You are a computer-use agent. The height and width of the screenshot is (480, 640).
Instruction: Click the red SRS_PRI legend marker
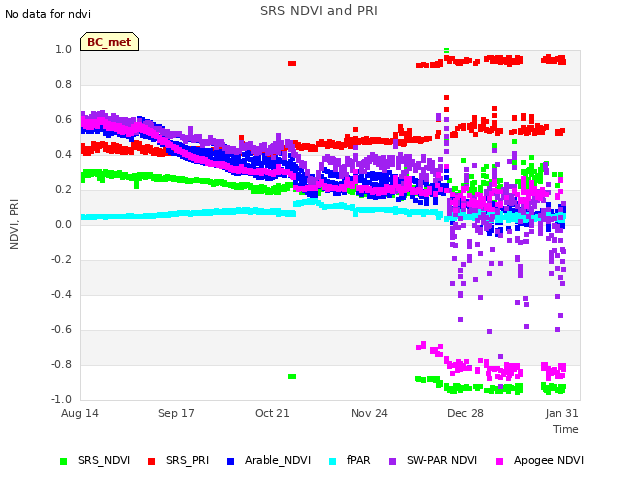click(x=151, y=461)
